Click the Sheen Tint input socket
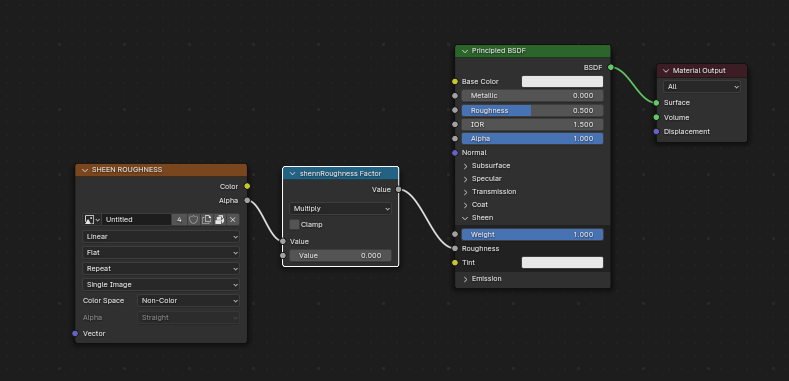 point(455,263)
